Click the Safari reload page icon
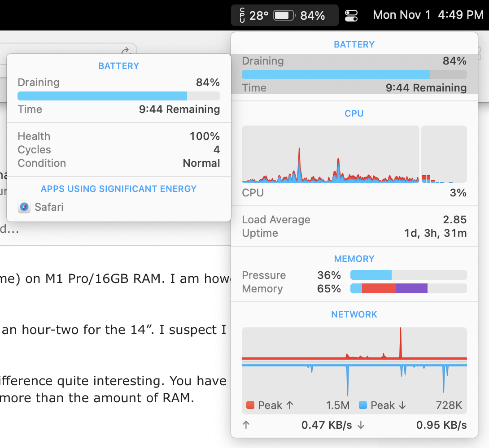Viewport: 489px width, 448px height. 126,50
